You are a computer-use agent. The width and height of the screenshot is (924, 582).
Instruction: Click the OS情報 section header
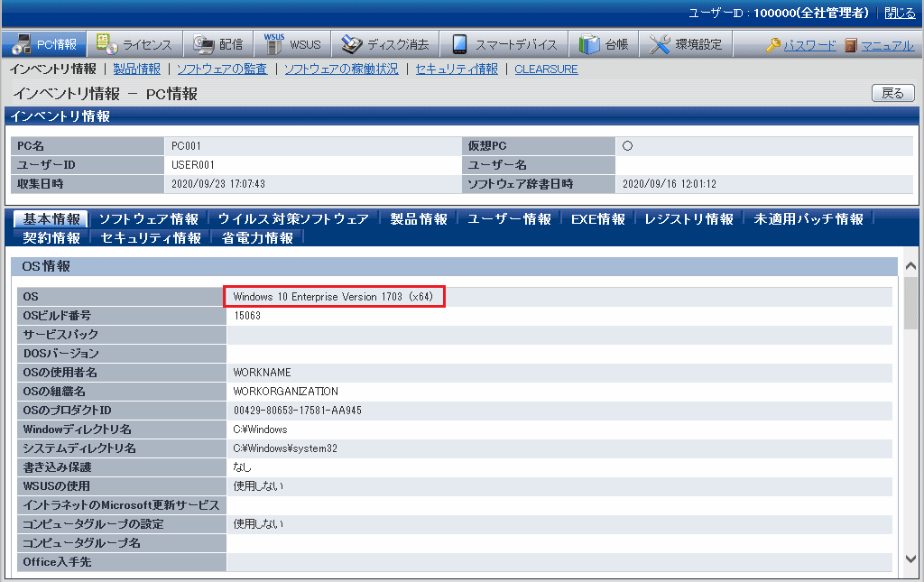(455, 266)
